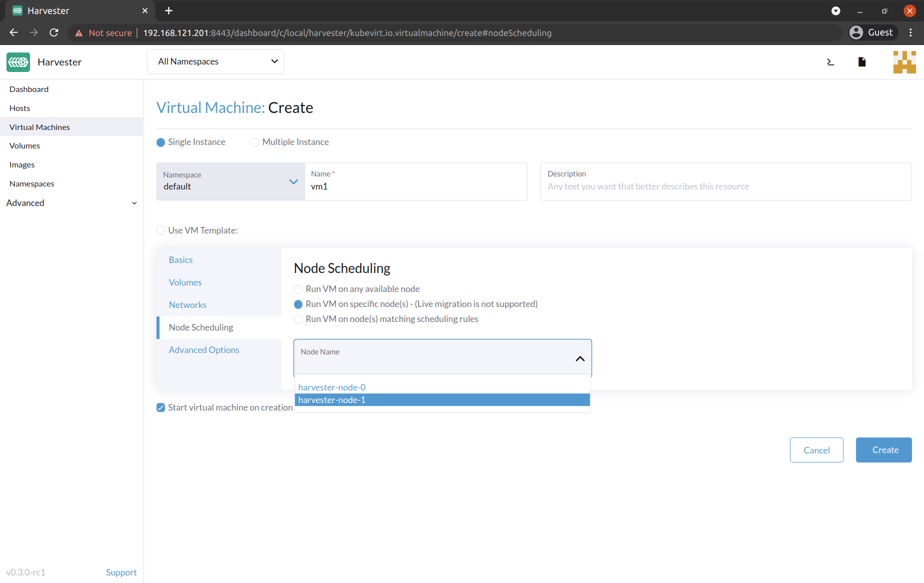Open a new browser tab
The width and height of the screenshot is (924, 583).
pyautogui.click(x=168, y=10)
